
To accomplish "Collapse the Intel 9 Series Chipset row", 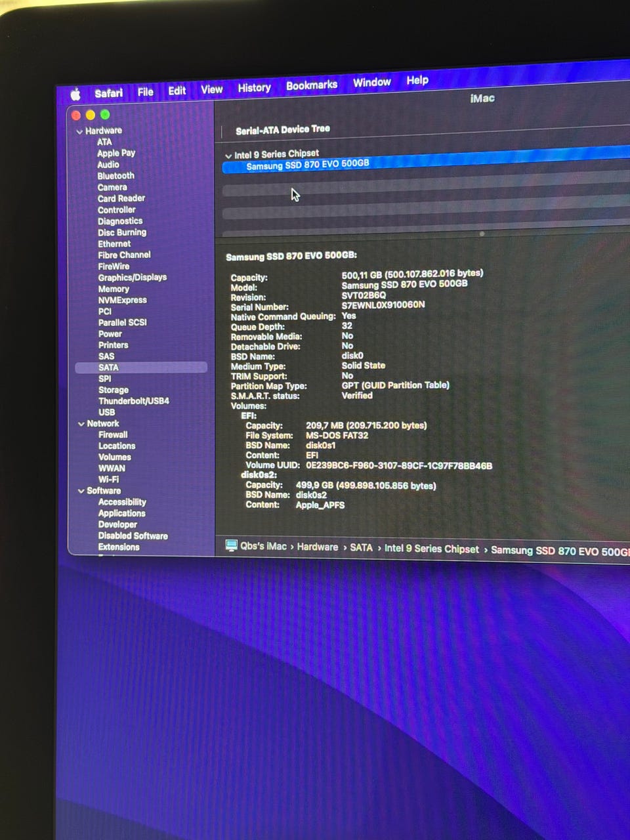I will point(228,156).
